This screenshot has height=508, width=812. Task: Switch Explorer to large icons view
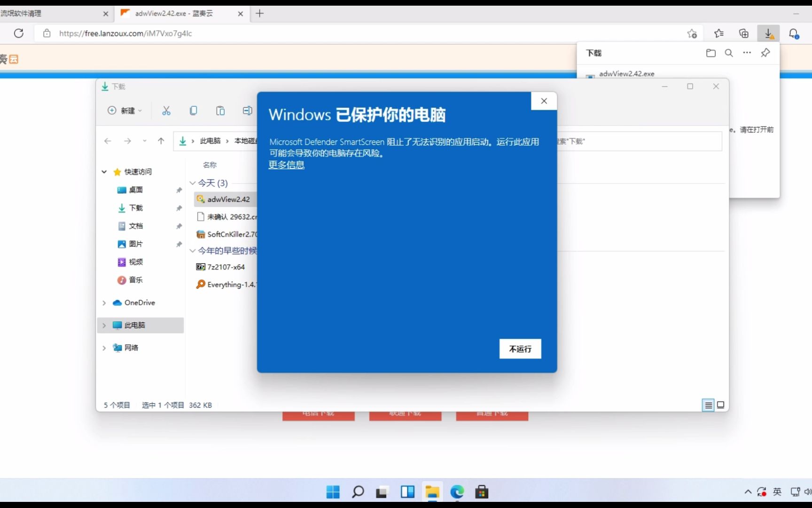[x=721, y=405]
